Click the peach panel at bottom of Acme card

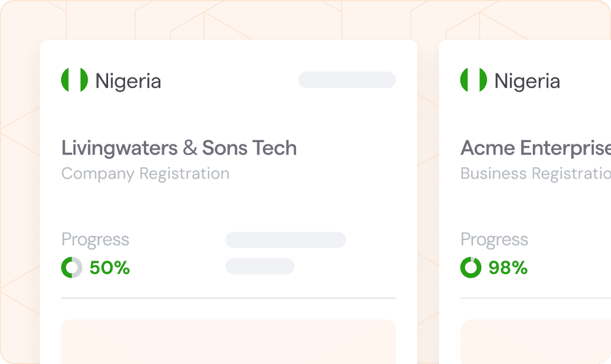pos(535,341)
